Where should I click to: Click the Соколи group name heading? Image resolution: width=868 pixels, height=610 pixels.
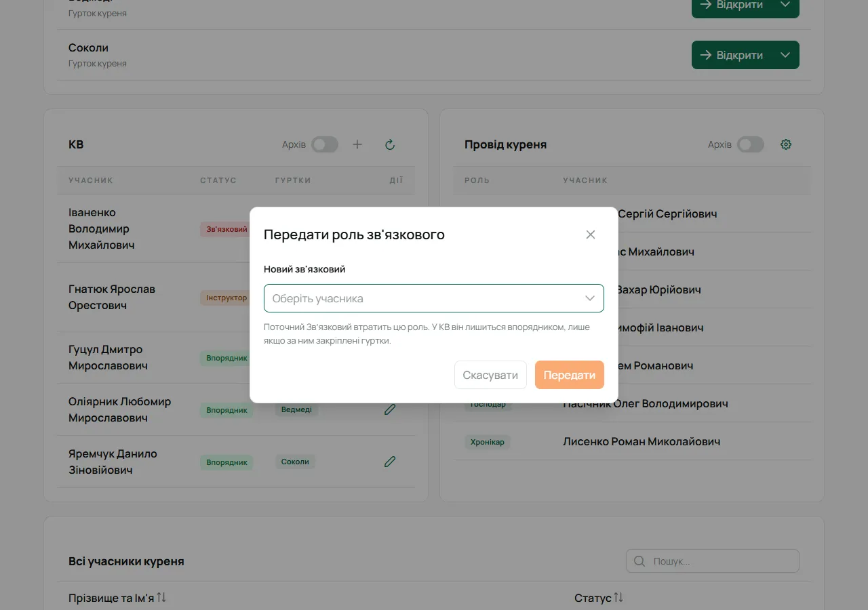(x=88, y=47)
